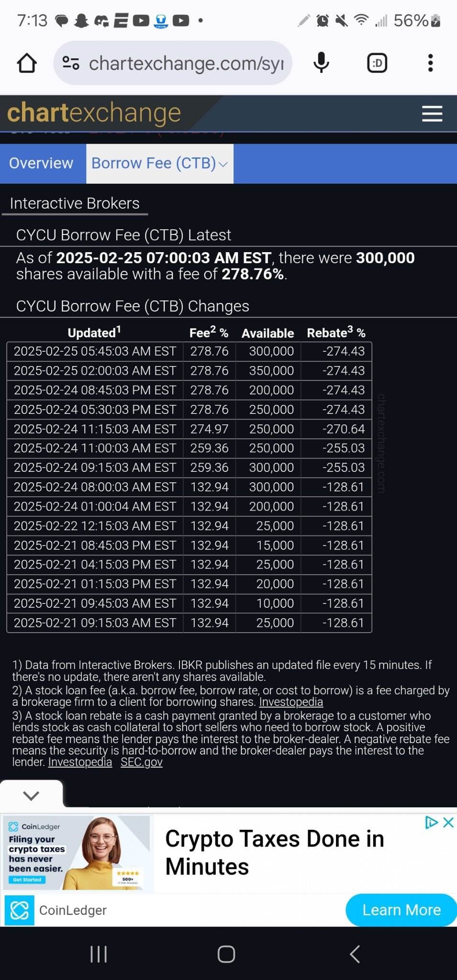Viewport: 457px width, 980px height.
Task: Collapse the ad panel chevron
Action: [31, 795]
